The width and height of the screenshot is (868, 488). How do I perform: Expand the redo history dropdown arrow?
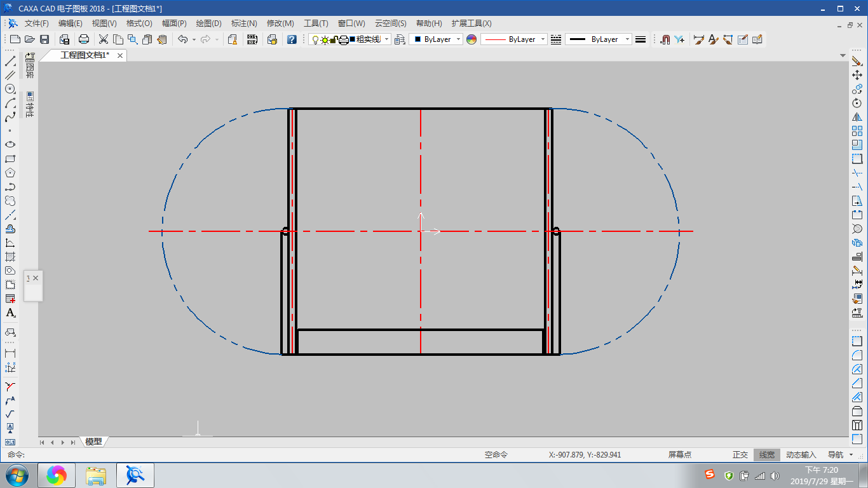point(217,39)
